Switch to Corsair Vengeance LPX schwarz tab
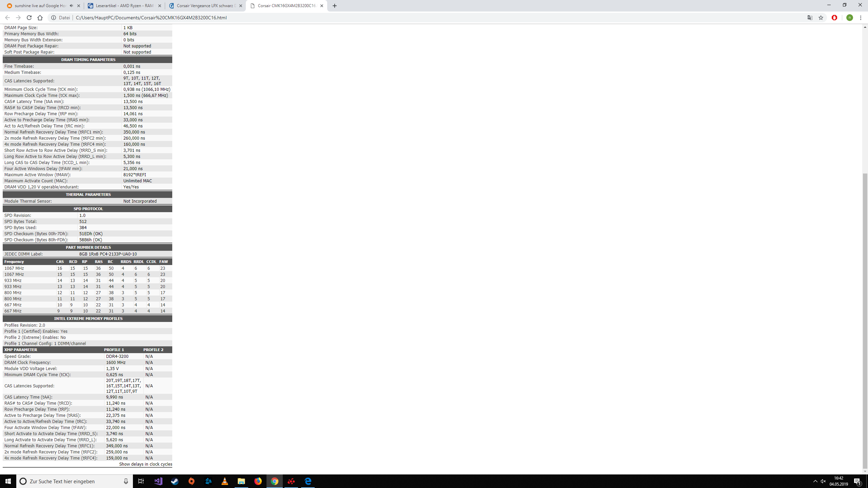The width and height of the screenshot is (868, 488). (205, 6)
